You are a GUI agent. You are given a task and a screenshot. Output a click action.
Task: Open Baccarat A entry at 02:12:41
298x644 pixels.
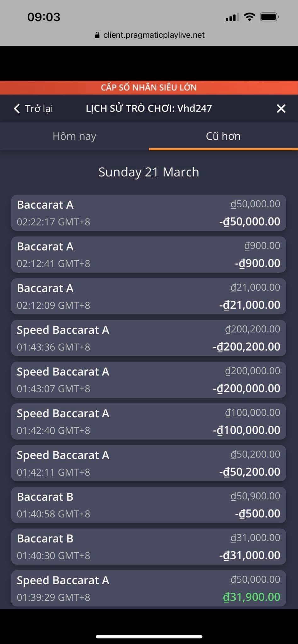click(x=149, y=255)
